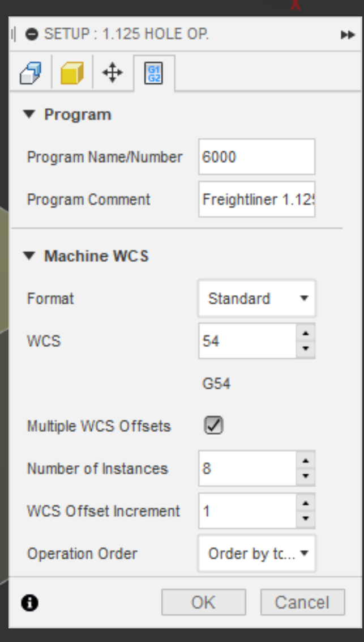Click the move/origin crosshair tab icon

(x=112, y=74)
